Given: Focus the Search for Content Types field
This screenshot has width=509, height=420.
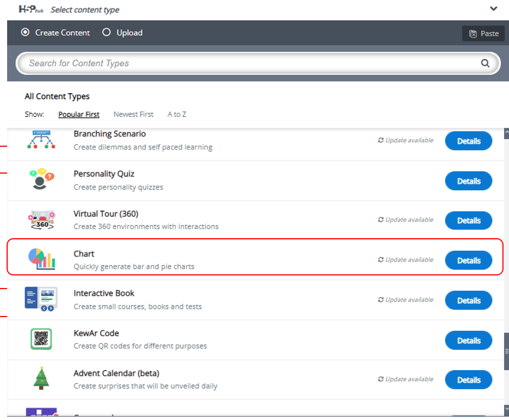Looking at the screenshot, I should click(x=246, y=64).
